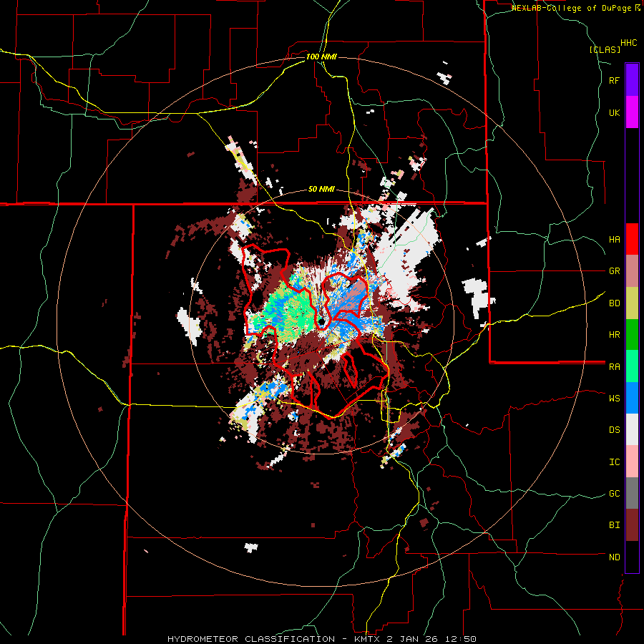Click the UK legend label
The height and width of the screenshot is (644, 644).
coord(614,112)
